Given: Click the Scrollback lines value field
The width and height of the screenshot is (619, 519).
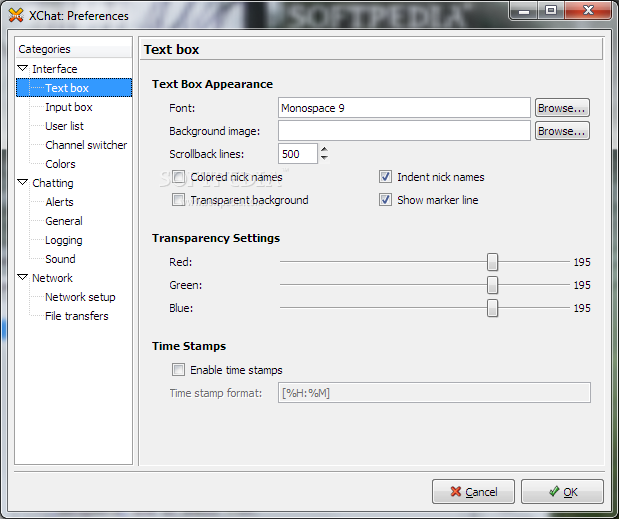Looking at the screenshot, I should coord(298,154).
